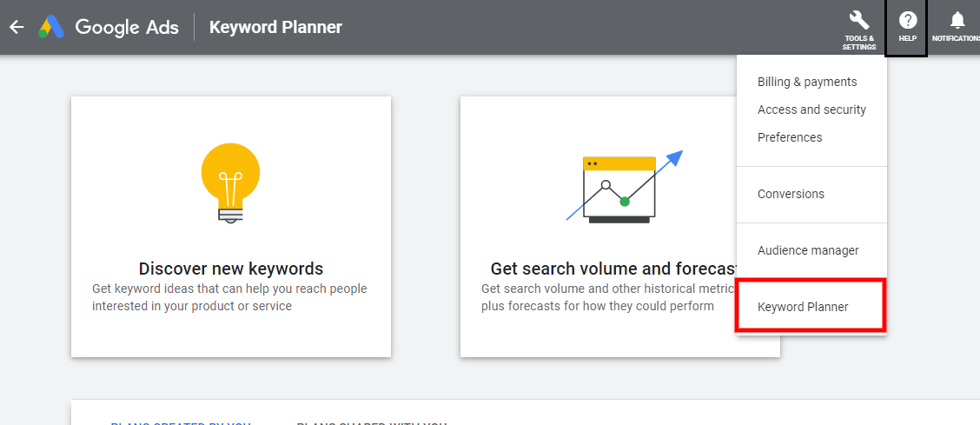Click the Google Ads logo

tap(51, 27)
